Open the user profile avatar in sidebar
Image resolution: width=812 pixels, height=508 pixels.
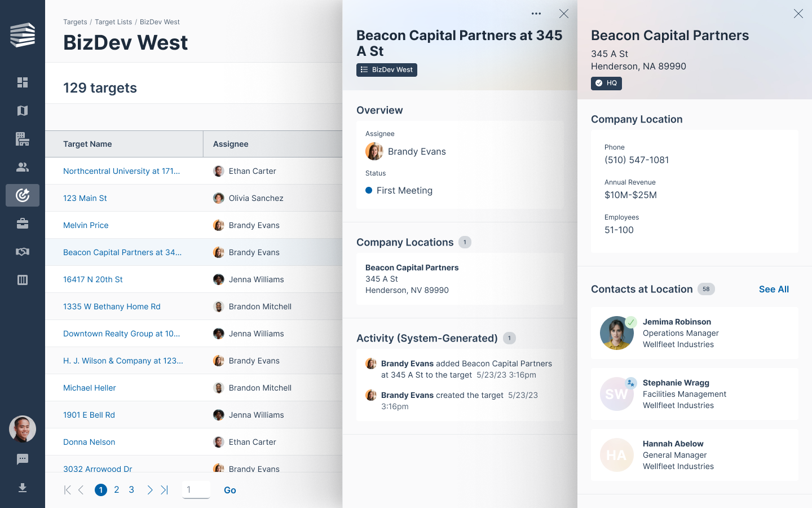(x=23, y=429)
